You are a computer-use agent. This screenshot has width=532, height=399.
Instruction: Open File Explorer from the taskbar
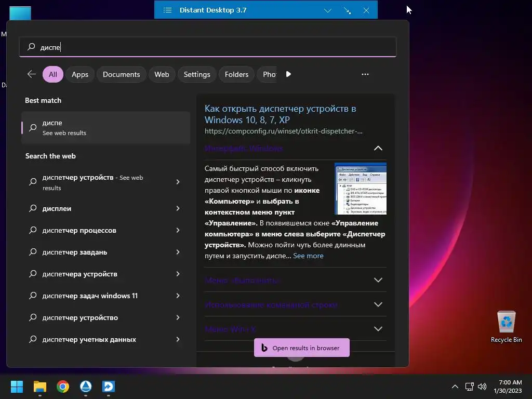[x=39, y=387]
